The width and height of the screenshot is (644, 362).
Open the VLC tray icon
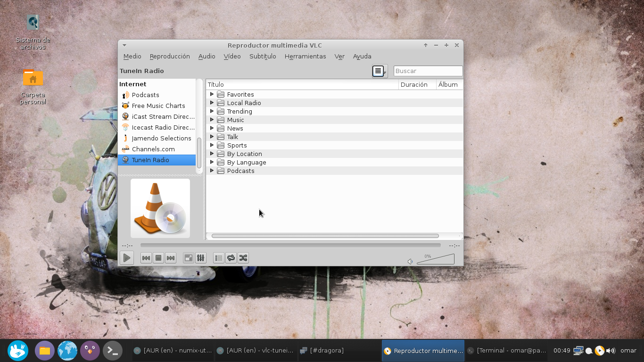(600, 351)
